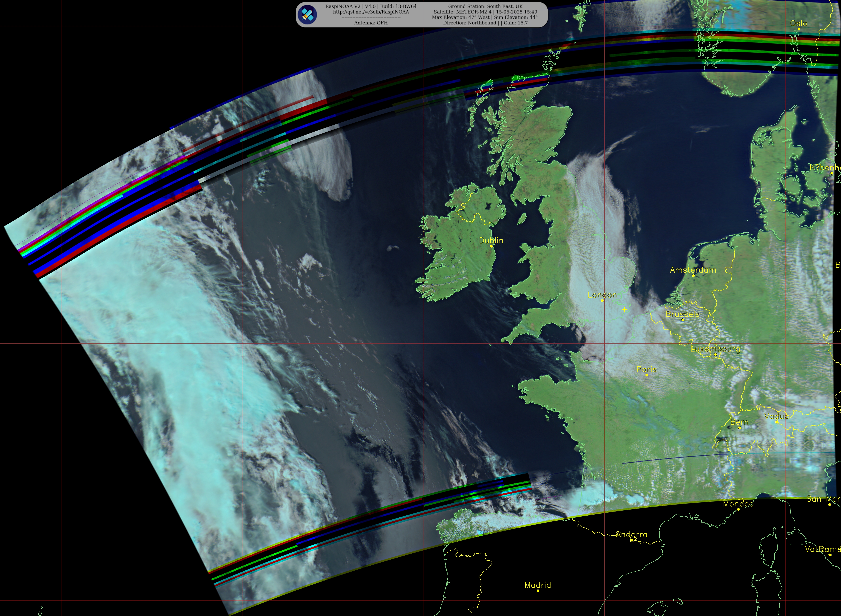Click the Oslo city label
The image size is (841, 616).
click(799, 23)
